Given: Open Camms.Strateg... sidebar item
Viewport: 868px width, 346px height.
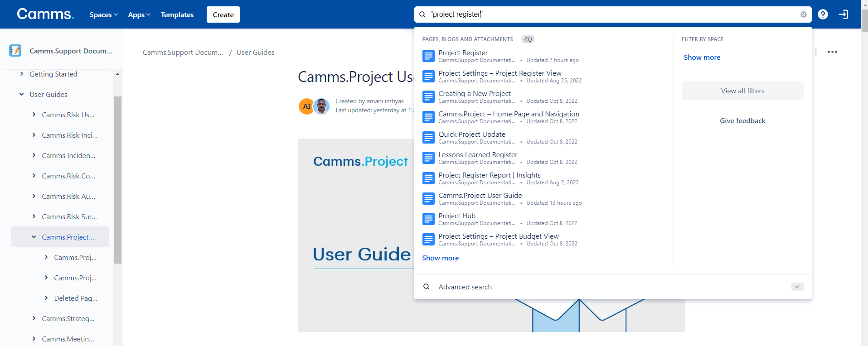Looking at the screenshot, I should click(x=68, y=318).
